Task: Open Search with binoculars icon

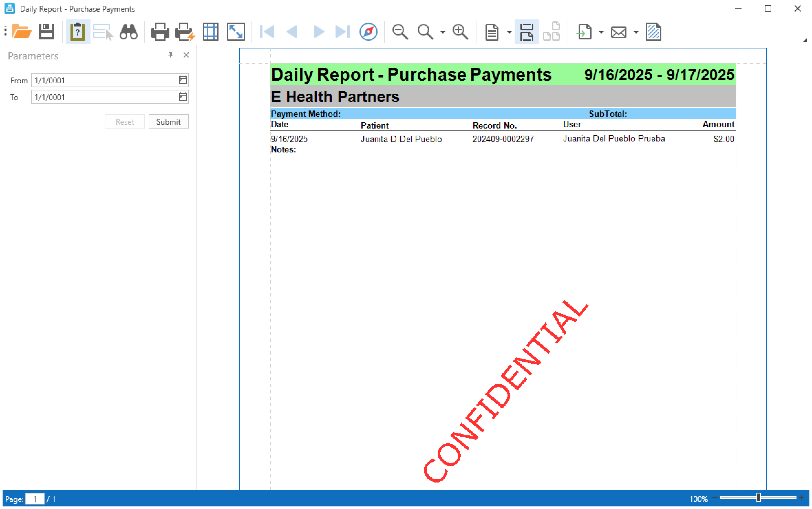Action: point(128,32)
